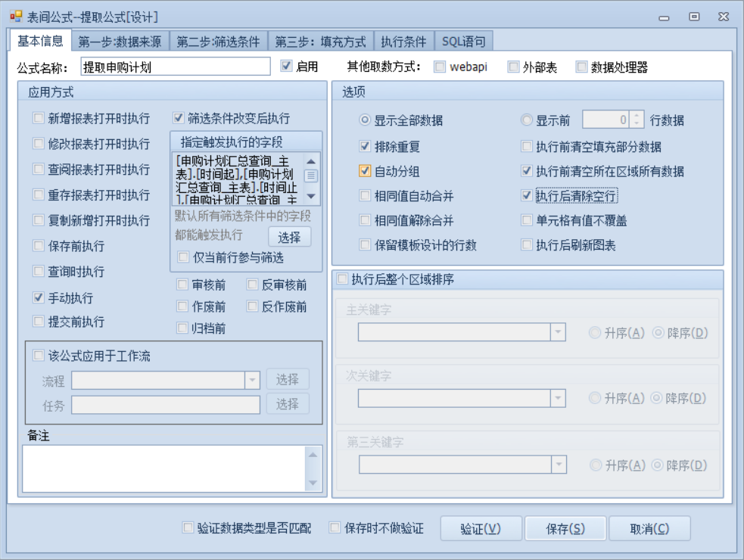Click the 公式名称 text field
744x560 pixels.
[x=175, y=67]
